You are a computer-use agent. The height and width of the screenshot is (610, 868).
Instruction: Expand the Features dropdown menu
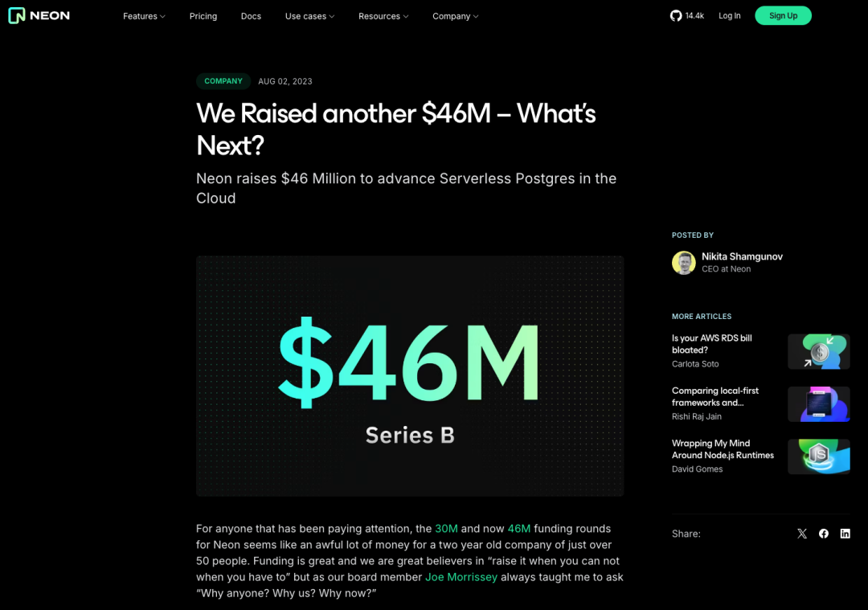(144, 16)
